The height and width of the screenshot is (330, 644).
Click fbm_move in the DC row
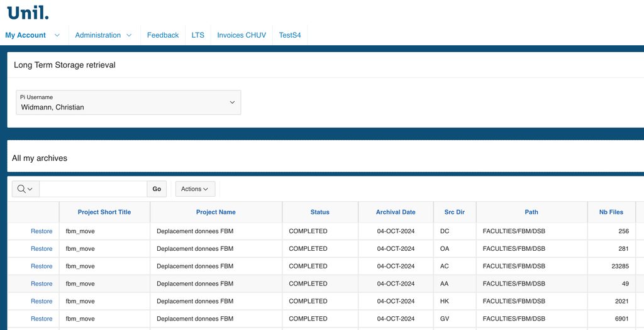[x=80, y=231]
